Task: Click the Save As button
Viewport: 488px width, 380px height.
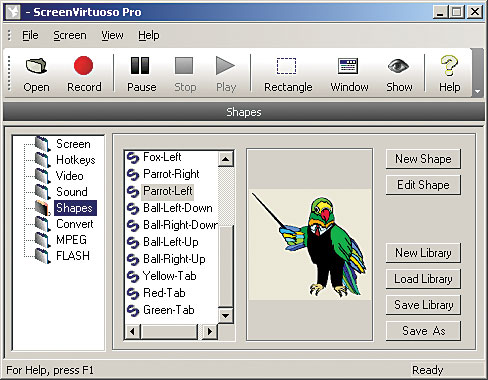Action: pos(423,331)
